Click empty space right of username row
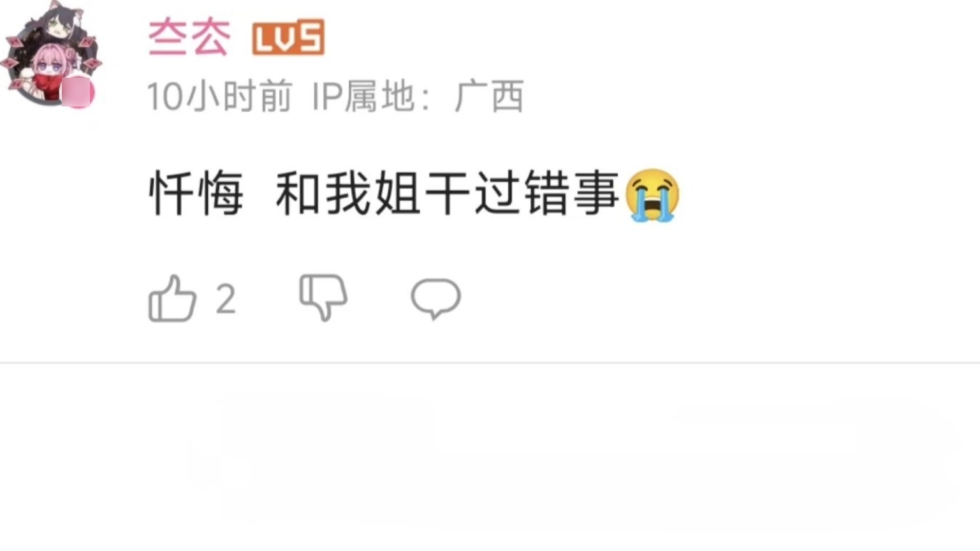Screen dimensions: 980x551 pyautogui.click(x=650, y=38)
